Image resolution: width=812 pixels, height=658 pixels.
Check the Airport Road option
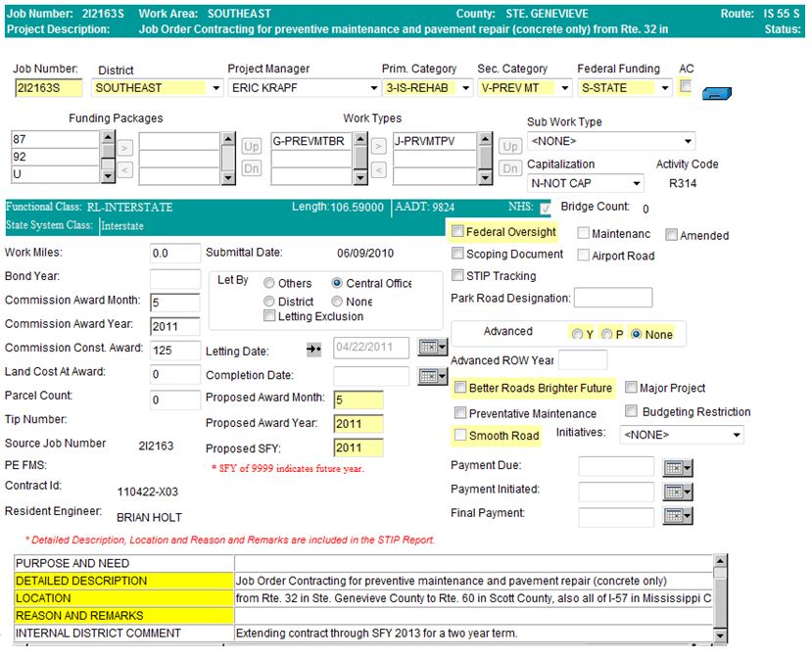pyautogui.click(x=583, y=255)
